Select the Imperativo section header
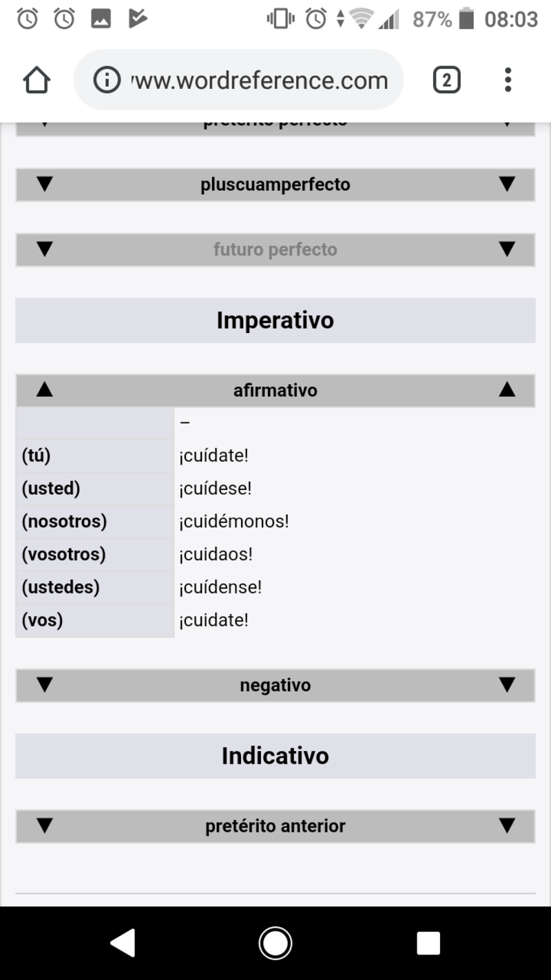Screen dimensions: 551x980 [275, 320]
